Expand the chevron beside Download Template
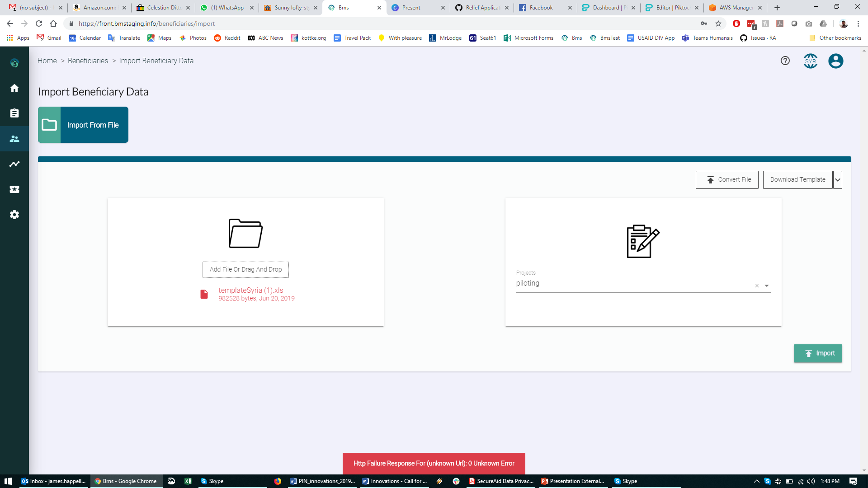The width and height of the screenshot is (868, 488). coord(838,179)
